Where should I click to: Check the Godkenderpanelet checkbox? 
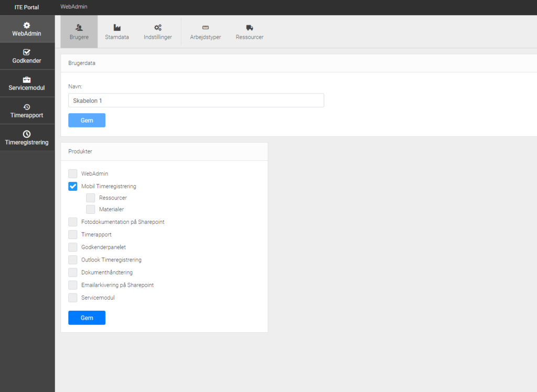pos(72,247)
